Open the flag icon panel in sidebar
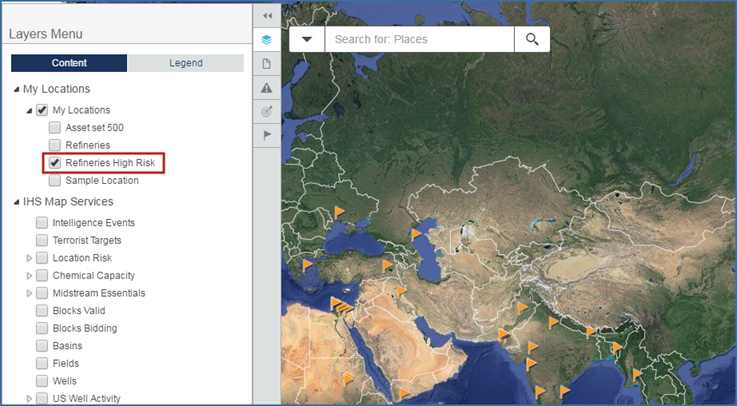Screen dimensions: 737x406 [x=267, y=136]
